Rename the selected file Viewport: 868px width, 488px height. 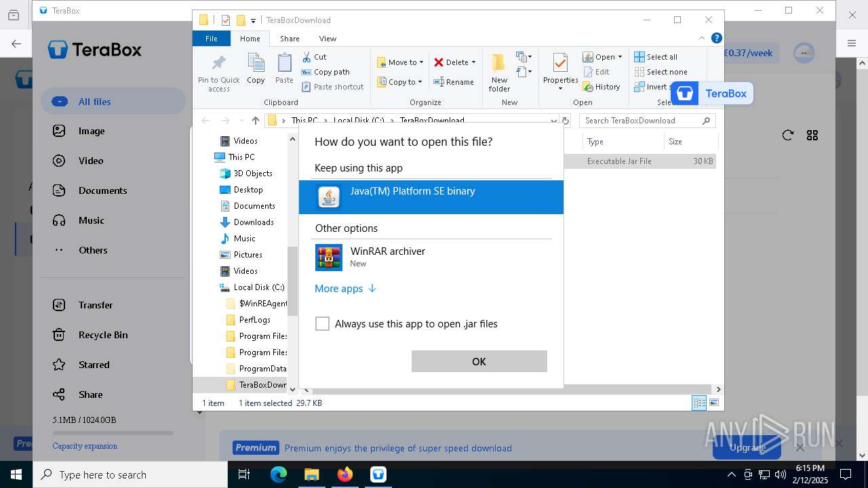point(454,82)
